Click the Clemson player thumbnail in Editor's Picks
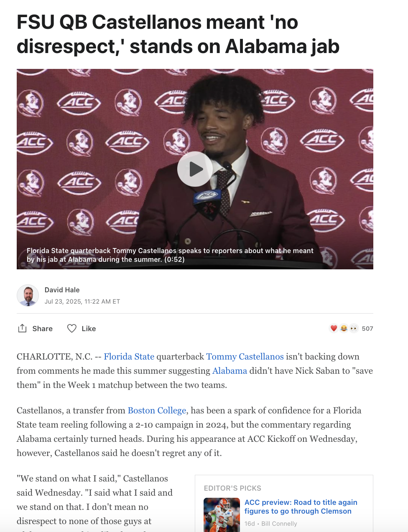408x532 pixels. coord(221,514)
